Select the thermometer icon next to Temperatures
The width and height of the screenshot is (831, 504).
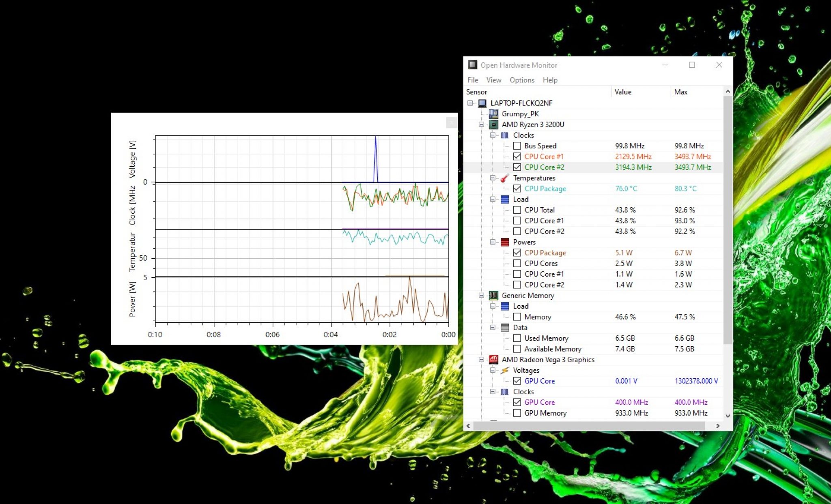point(505,178)
